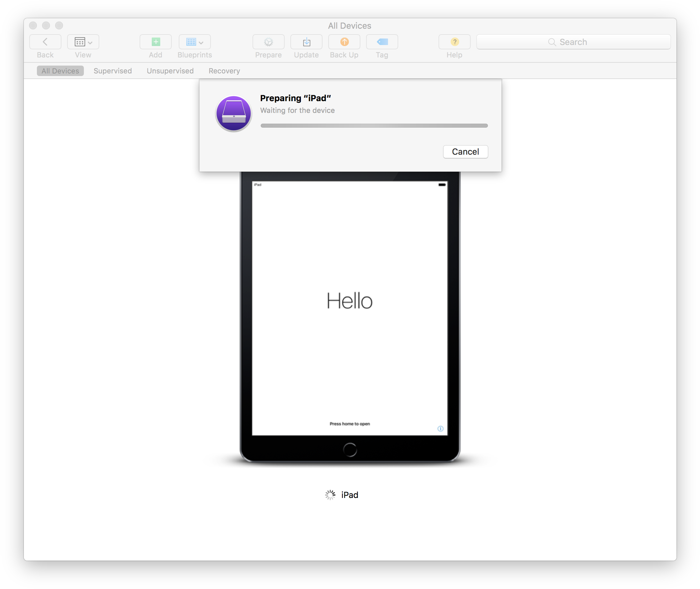The height and width of the screenshot is (589, 700).
Task: Click the red close window button
Action: pyautogui.click(x=33, y=25)
